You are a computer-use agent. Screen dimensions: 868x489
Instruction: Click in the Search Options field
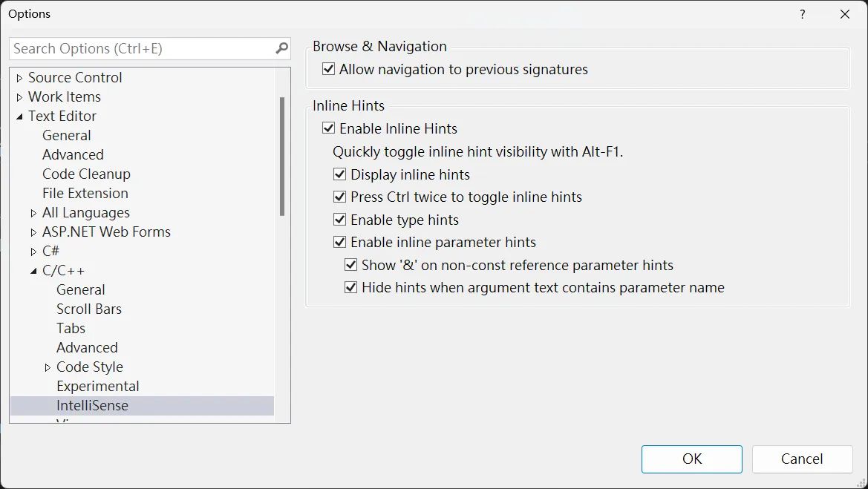tap(141, 49)
